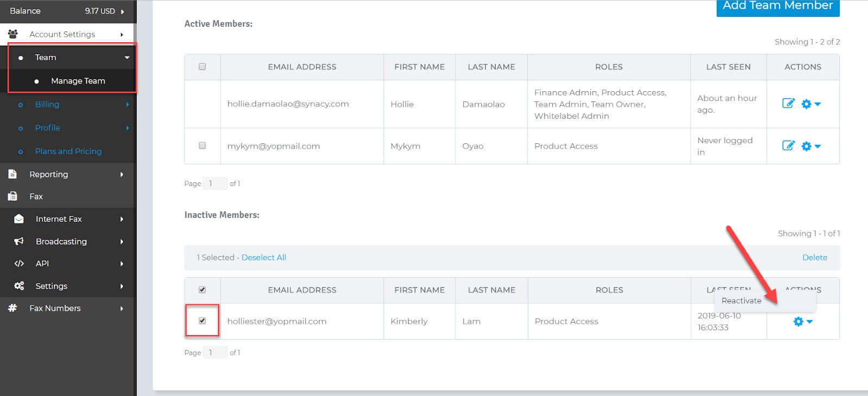Check the box for mykym@yopmail.com

(x=202, y=146)
